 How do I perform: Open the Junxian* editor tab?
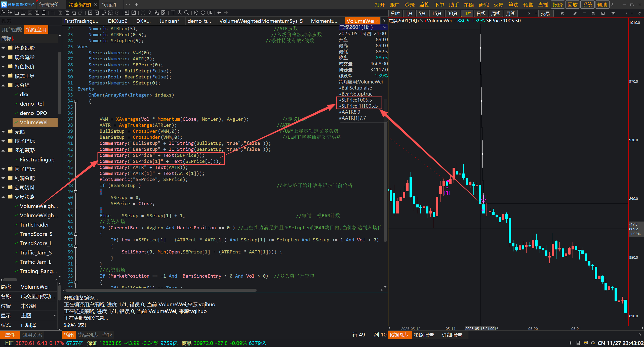click(169, 21)
